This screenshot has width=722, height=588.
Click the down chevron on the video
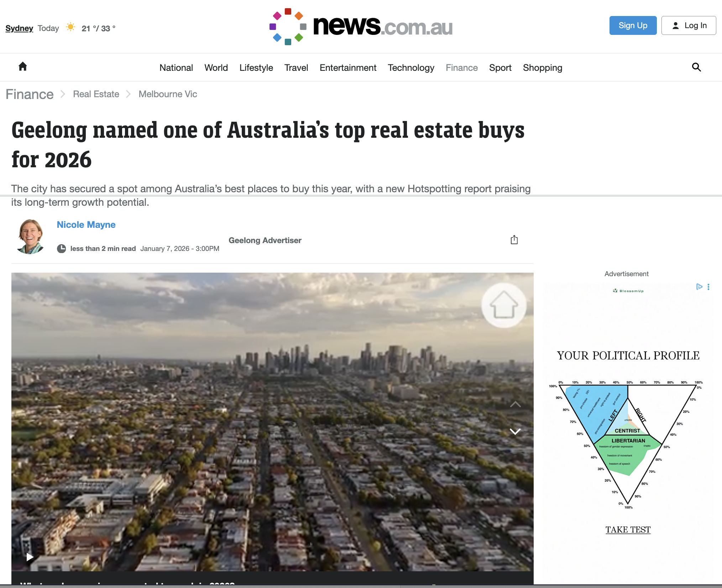515,431
